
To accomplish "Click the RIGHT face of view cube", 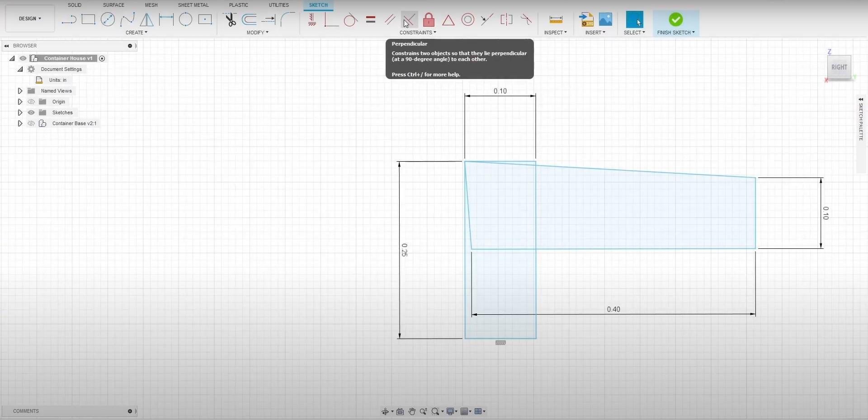I will [839, 67].
